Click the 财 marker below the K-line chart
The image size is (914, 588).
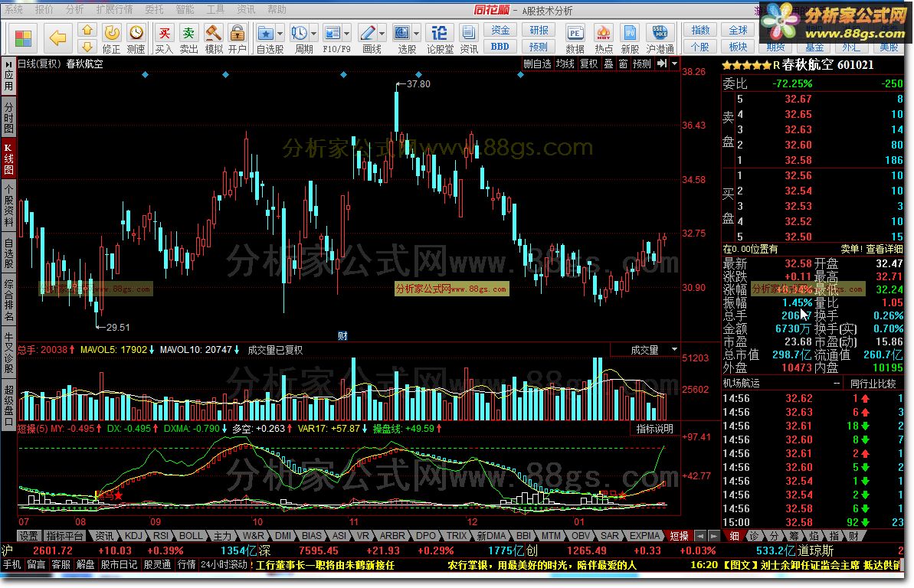tap(342, 335)
